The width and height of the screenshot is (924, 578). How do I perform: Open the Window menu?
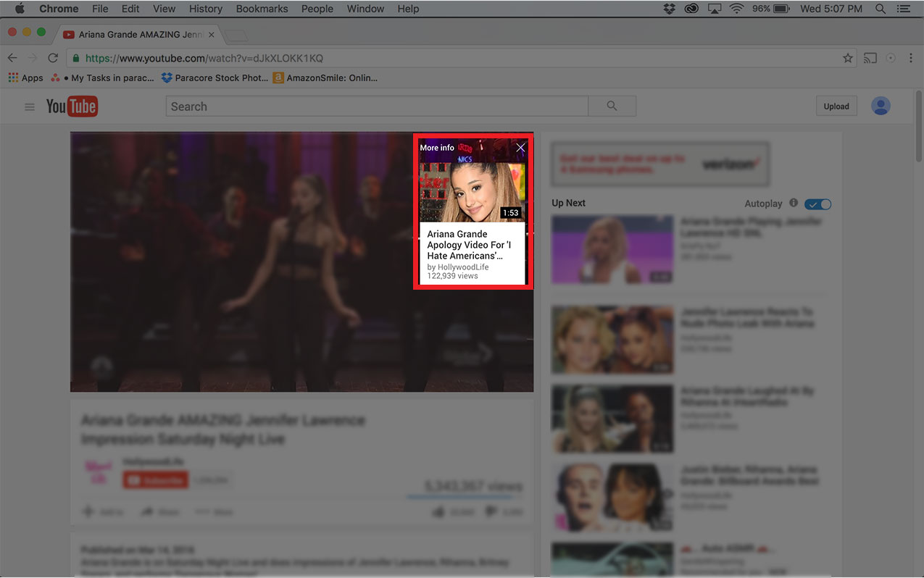(x=365, y=9)
